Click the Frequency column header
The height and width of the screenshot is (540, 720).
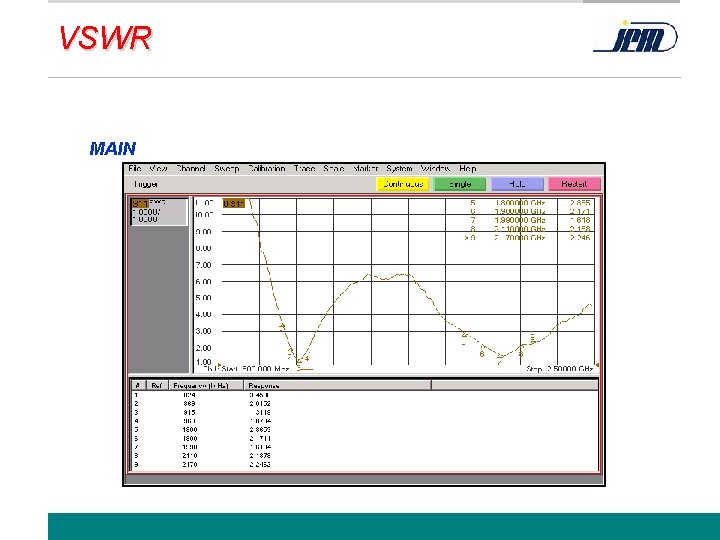click(x=206, y=385)
